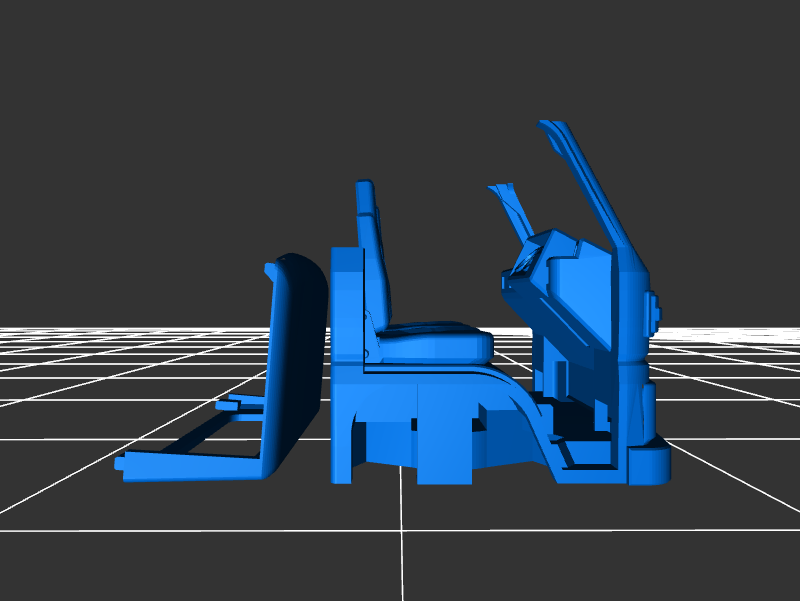
Task: Click the small bracket behind the curved panel
Action: (x=240, y=405)
